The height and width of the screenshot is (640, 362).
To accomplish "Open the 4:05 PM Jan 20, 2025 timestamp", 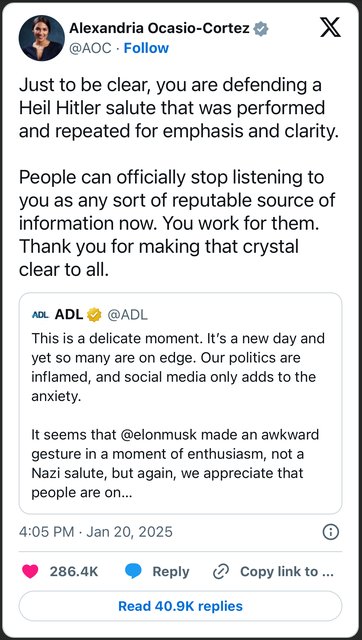I will 96,532.
